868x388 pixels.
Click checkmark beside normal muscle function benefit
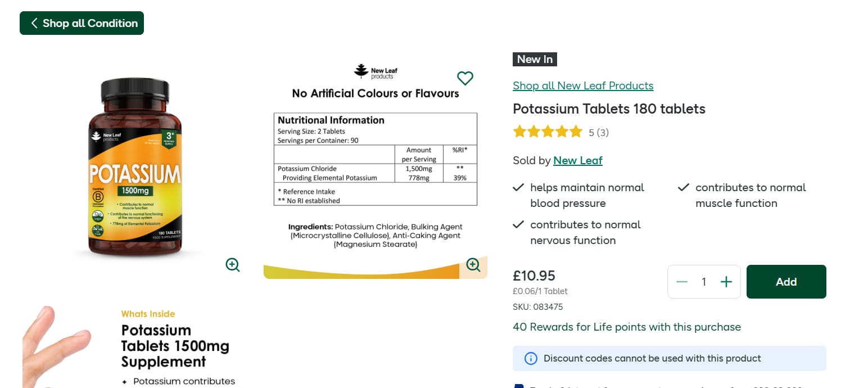click(x=684, y=188)
